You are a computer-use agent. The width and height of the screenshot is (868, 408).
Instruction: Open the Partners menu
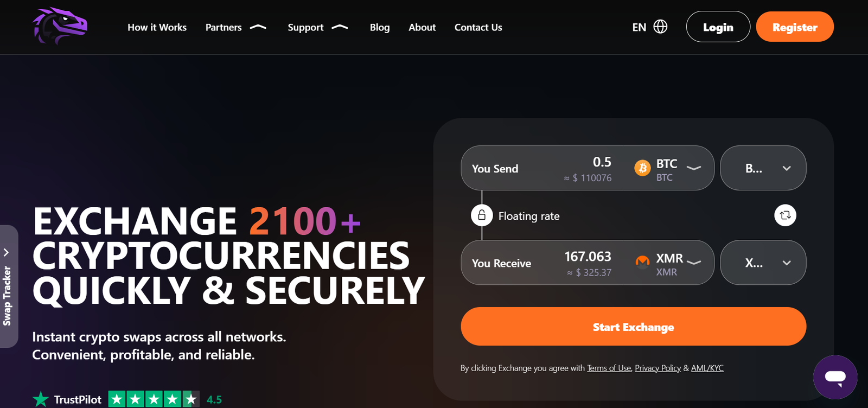click(x=235, y=27)
